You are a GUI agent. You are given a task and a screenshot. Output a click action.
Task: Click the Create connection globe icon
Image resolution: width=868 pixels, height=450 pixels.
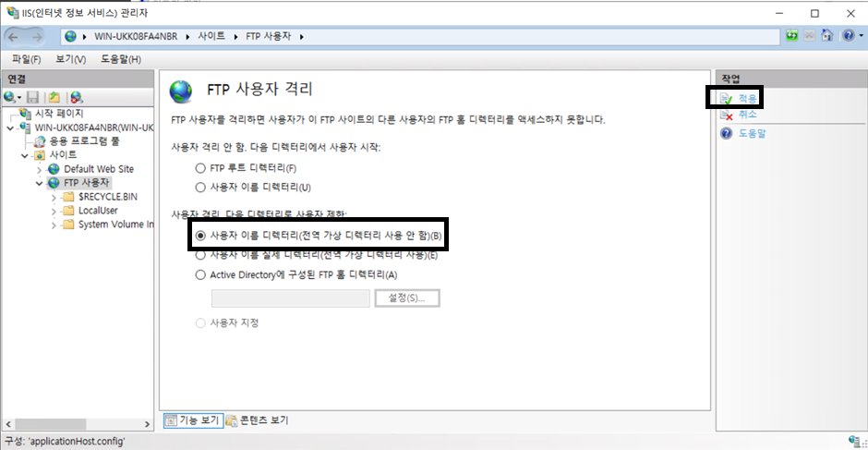[x=10, y=97]
